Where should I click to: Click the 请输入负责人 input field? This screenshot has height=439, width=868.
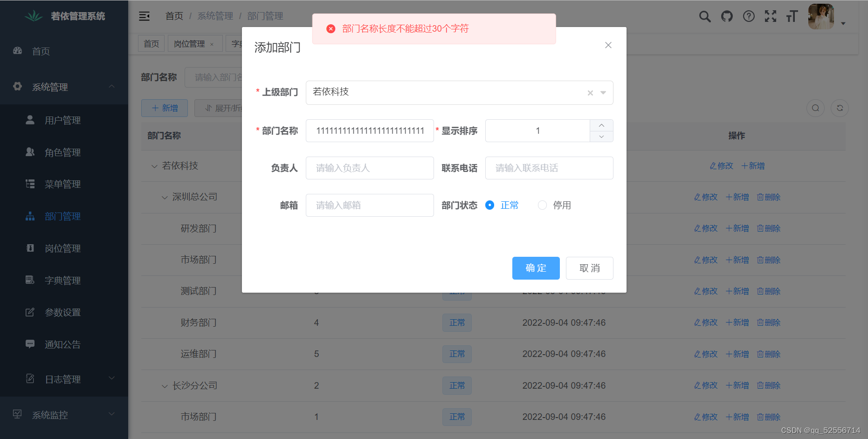(x=370, y=168)
